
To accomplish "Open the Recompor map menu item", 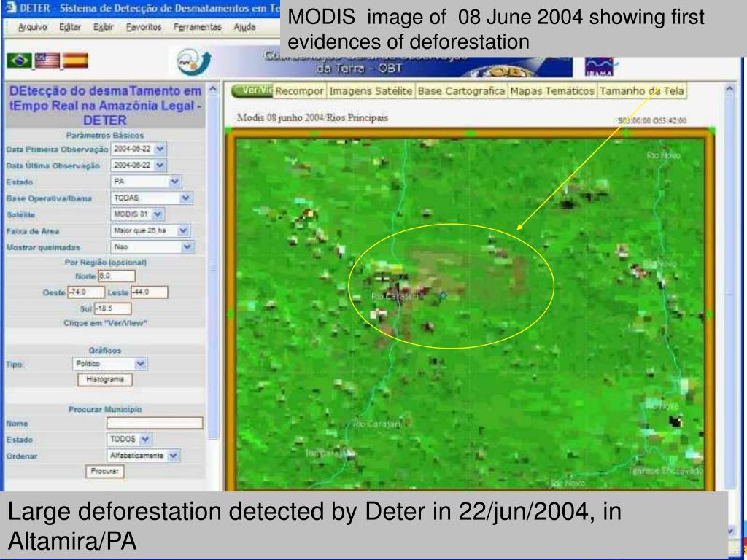I will (x=299, y=91).
